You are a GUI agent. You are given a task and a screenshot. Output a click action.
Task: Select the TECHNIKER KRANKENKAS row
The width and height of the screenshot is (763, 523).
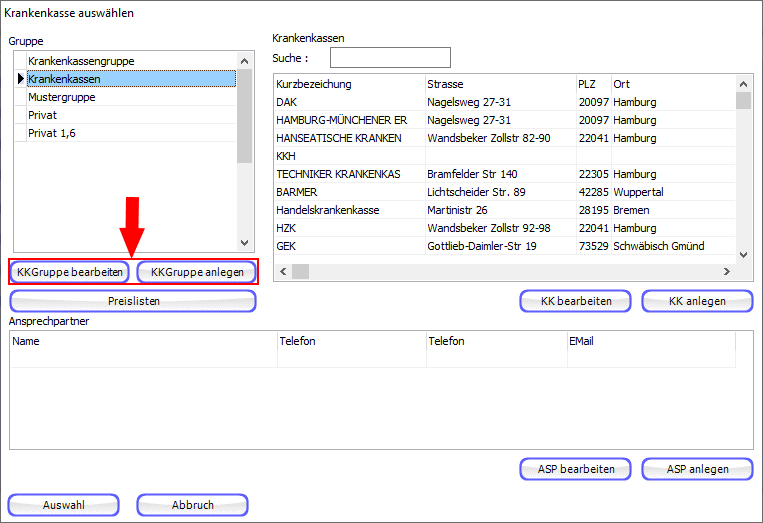coord(338,174)
